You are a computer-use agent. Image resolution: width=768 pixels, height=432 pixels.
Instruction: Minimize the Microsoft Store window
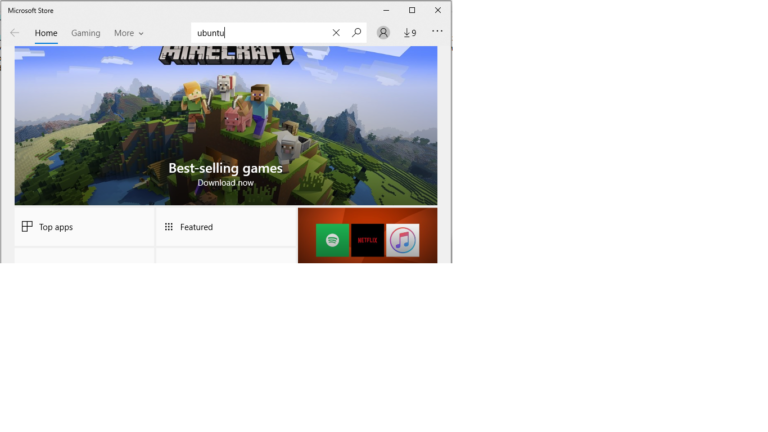click(x=385, y=10)
